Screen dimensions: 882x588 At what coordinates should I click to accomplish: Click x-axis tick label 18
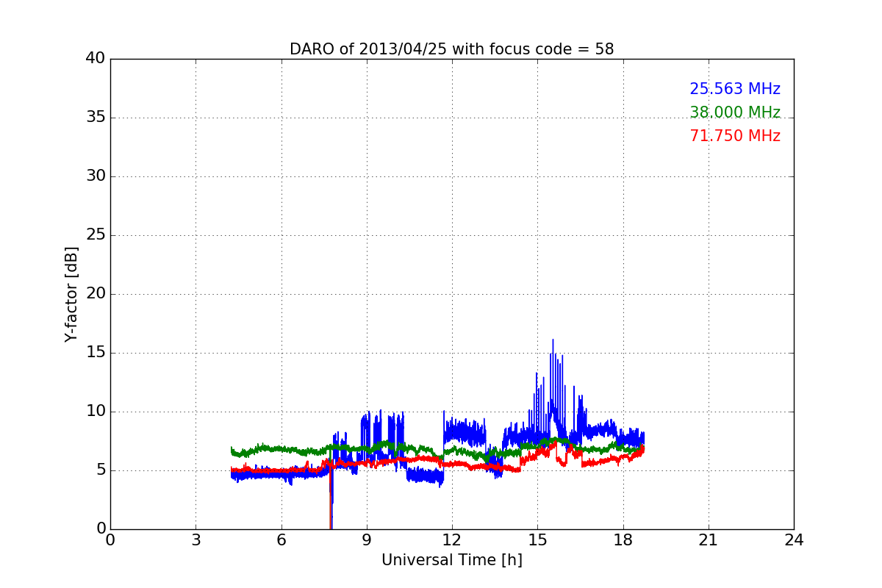(x=623, y=540)
